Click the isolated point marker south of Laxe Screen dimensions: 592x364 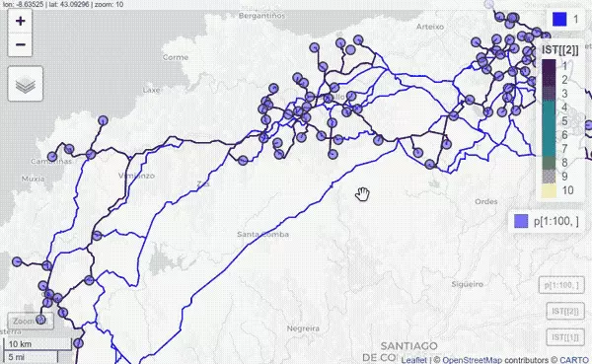[103, 120]
